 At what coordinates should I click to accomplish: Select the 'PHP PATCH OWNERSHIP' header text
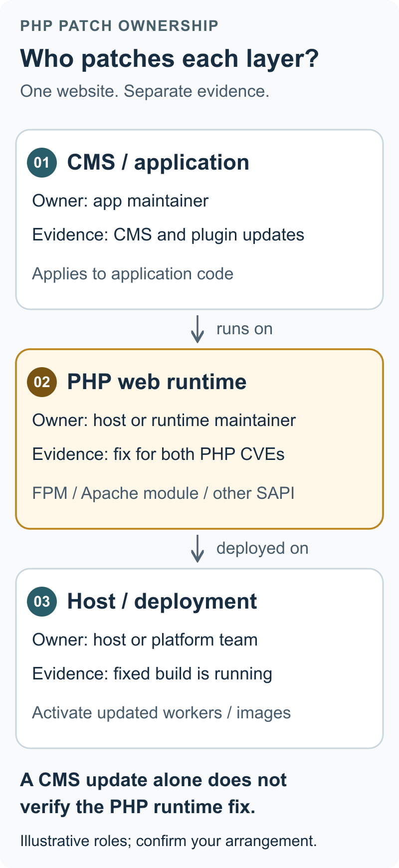pos(119,26)
